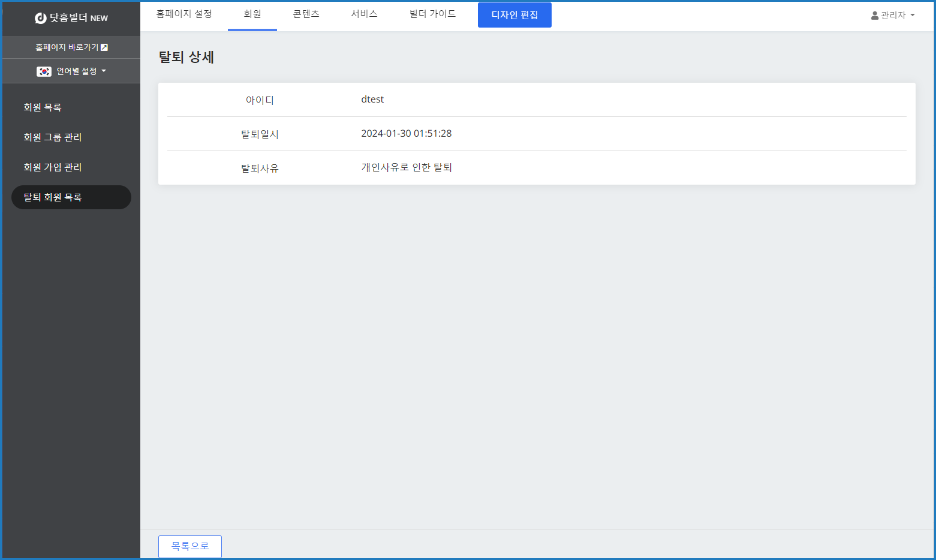Screen dimensions: 936x560
Task: Open the 홈페이지 설정 tab
Action: pyautogui.click(x=184, y=14)
